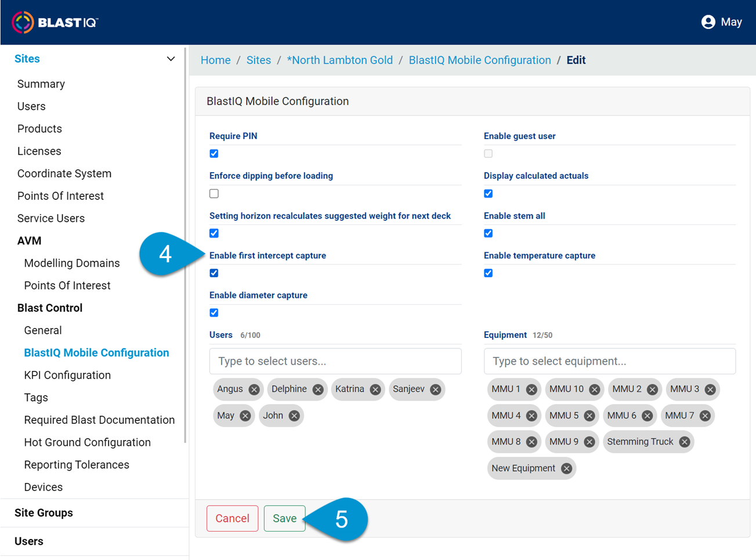Focus the Type to select users field
Image resolution: width=756 pixels, height=560 pixels.
point(335,361)
